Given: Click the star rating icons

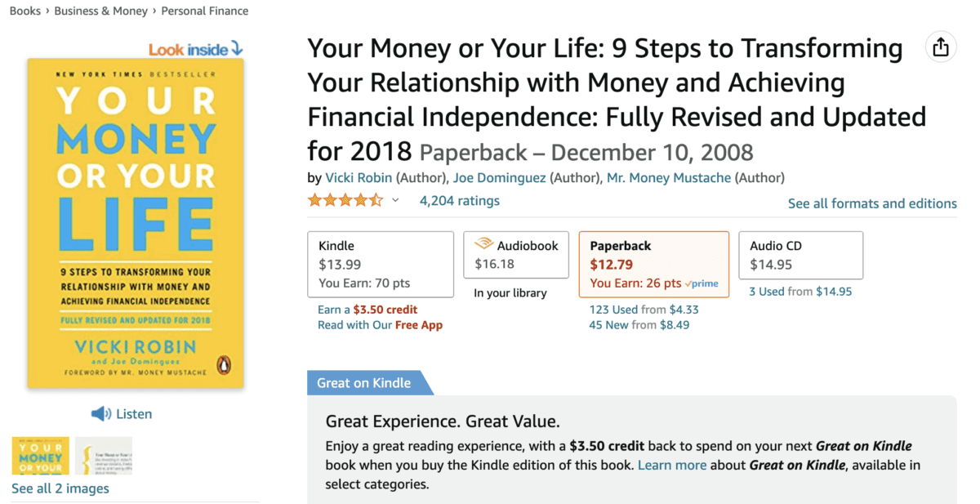Looking at the screenshot, I should [x=345, y=201].
